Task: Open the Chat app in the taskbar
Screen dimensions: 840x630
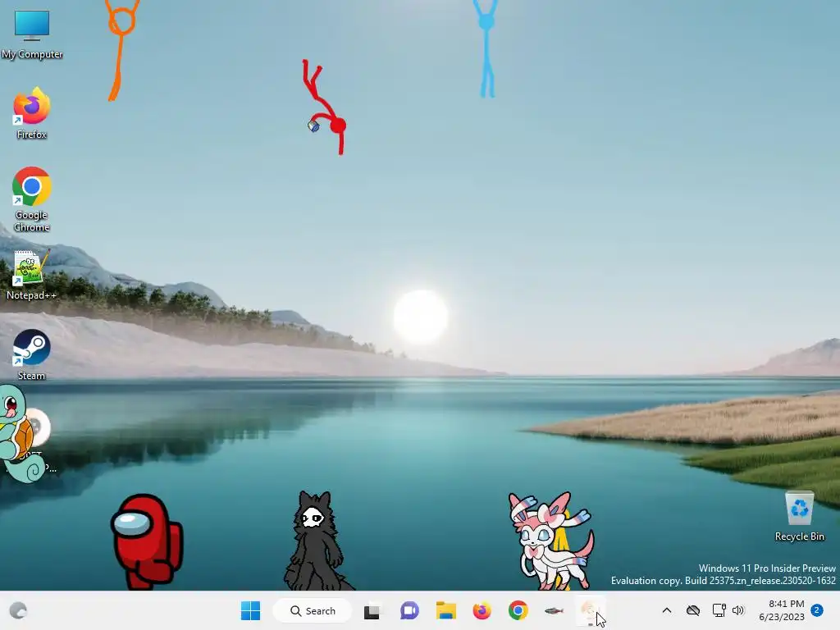Action: click(x=409, y=610)
